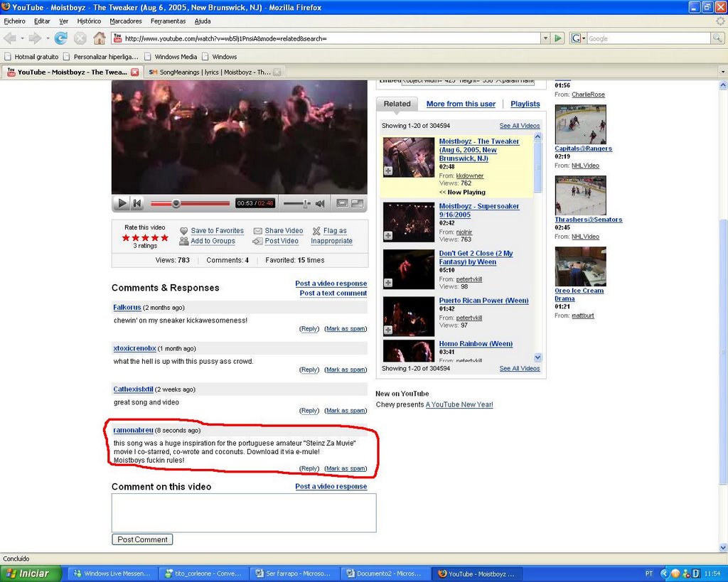Switch to Windows Live Messenger taskbar item
728x582 pixels.
[x=112, y=573]
